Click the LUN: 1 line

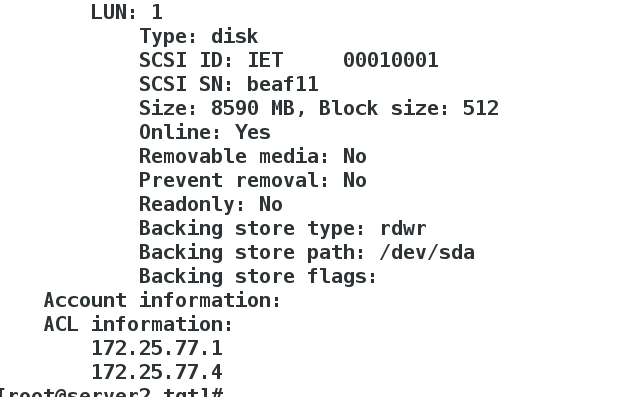(127, 12)
